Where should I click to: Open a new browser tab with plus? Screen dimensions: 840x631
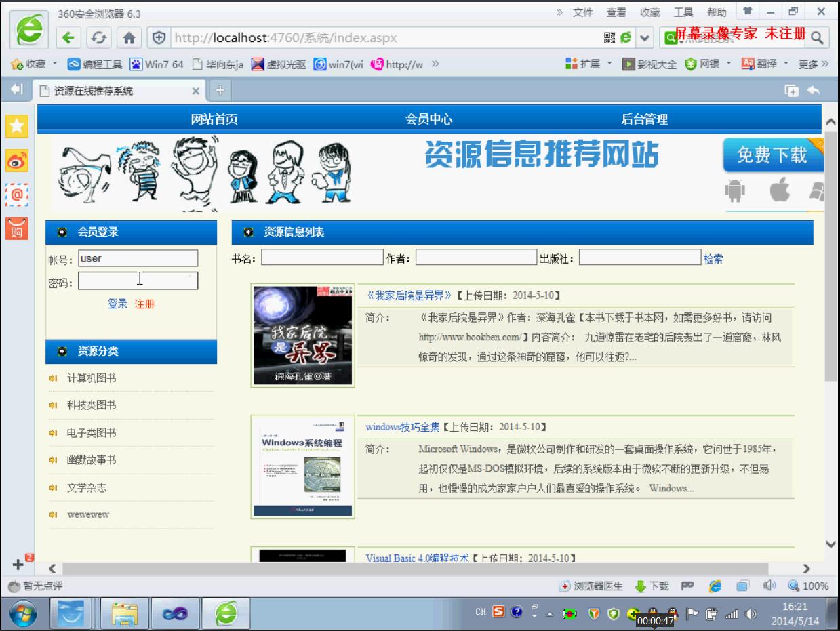pyautogui.click(x=220, y=90)
